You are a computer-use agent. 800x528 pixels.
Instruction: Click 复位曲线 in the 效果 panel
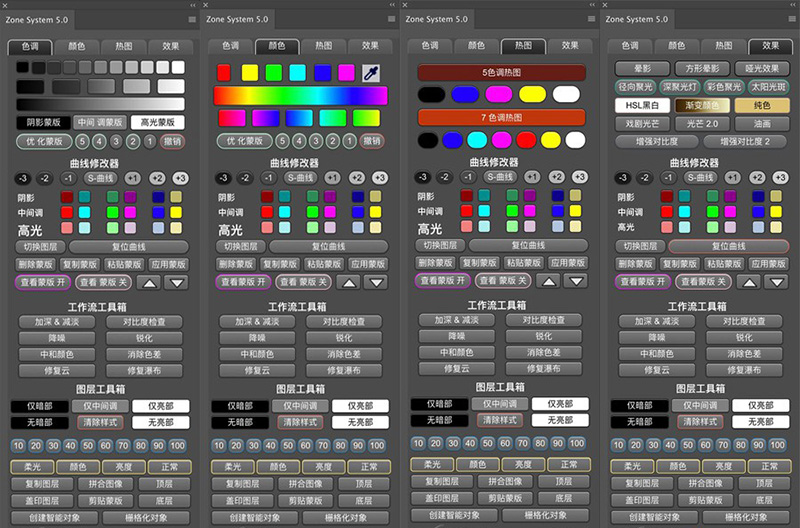[729, 246]
